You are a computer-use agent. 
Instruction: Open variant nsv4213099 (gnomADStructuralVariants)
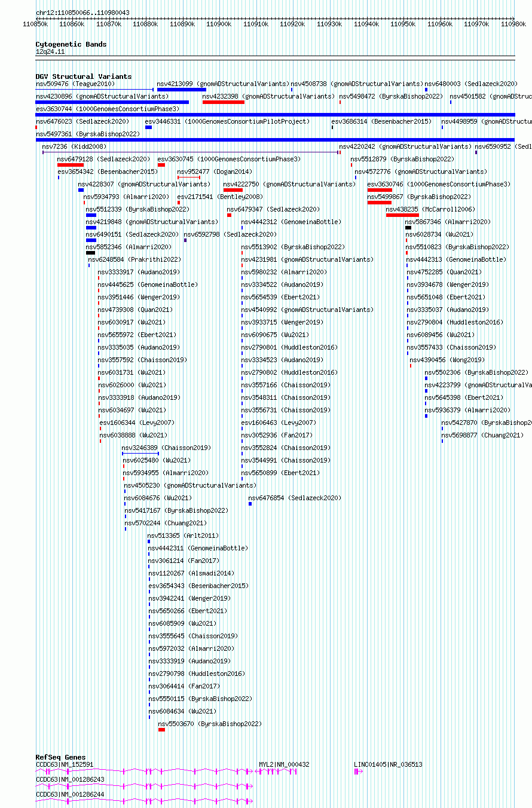tap(223, 84)
